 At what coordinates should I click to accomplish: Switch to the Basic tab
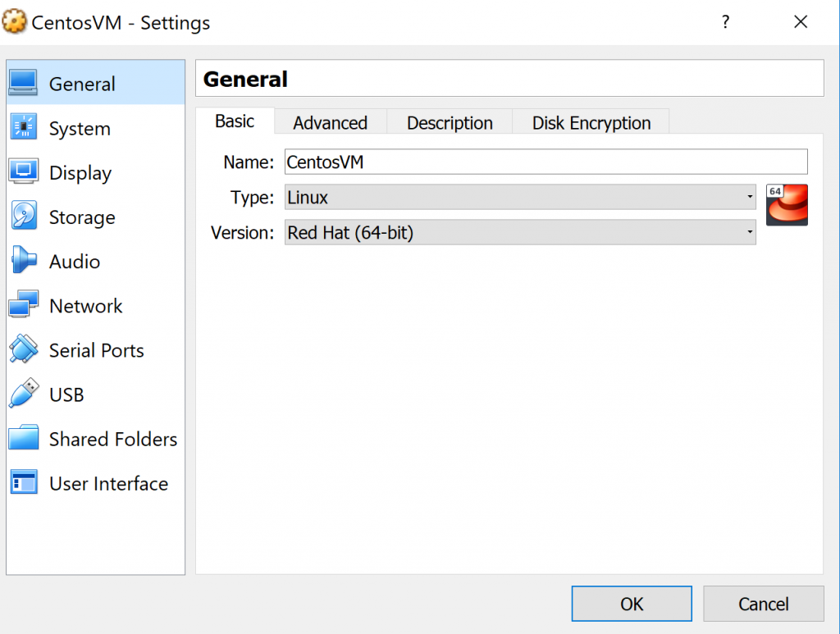point(235,121)
